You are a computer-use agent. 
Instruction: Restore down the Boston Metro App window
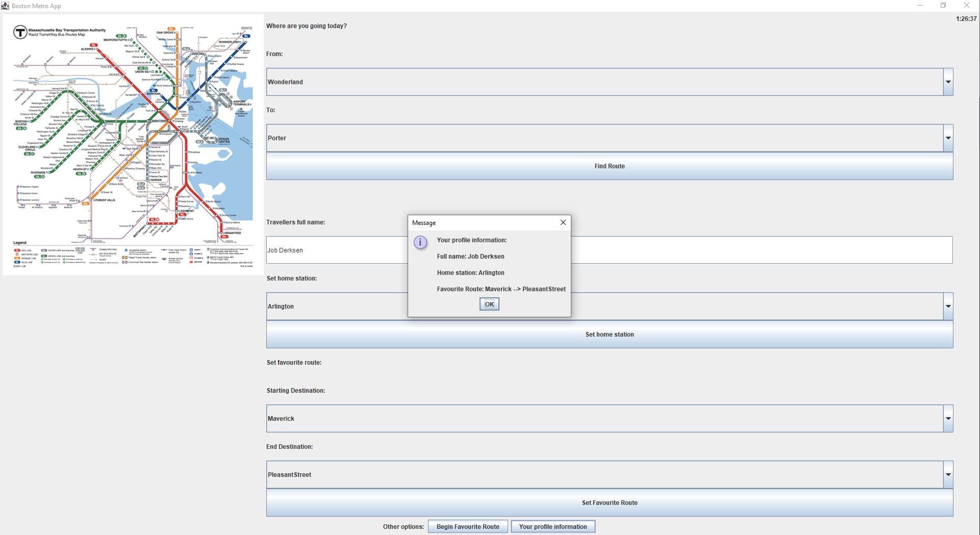tap(943, 6)
